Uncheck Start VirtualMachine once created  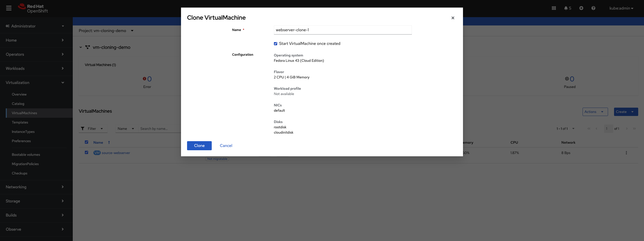click(275, 43)
